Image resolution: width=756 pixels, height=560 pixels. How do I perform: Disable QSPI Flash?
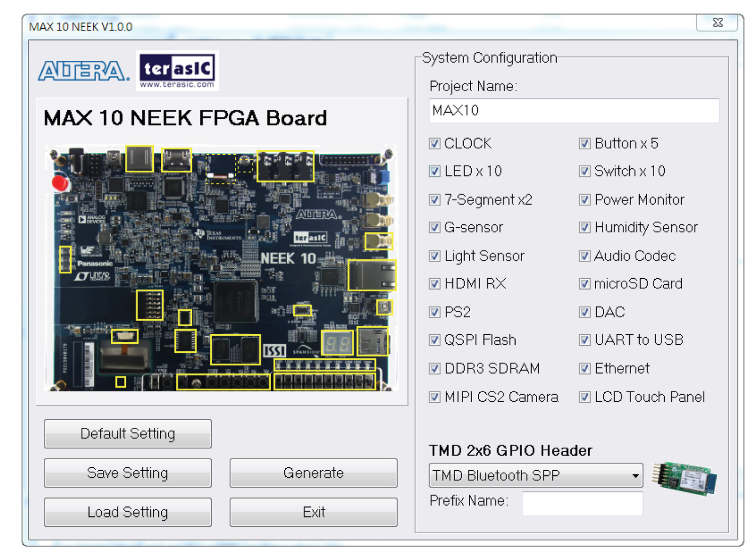coord(434,340)
